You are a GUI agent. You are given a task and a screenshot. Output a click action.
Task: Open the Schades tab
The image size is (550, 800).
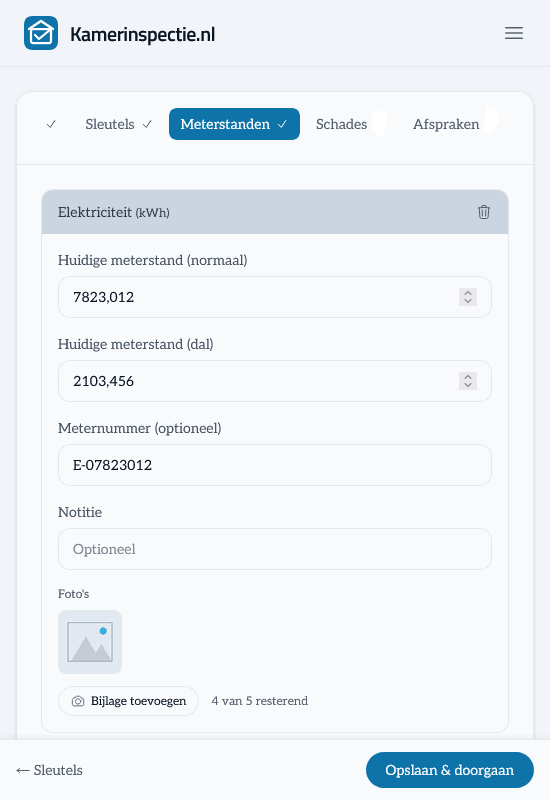point(341,124)
